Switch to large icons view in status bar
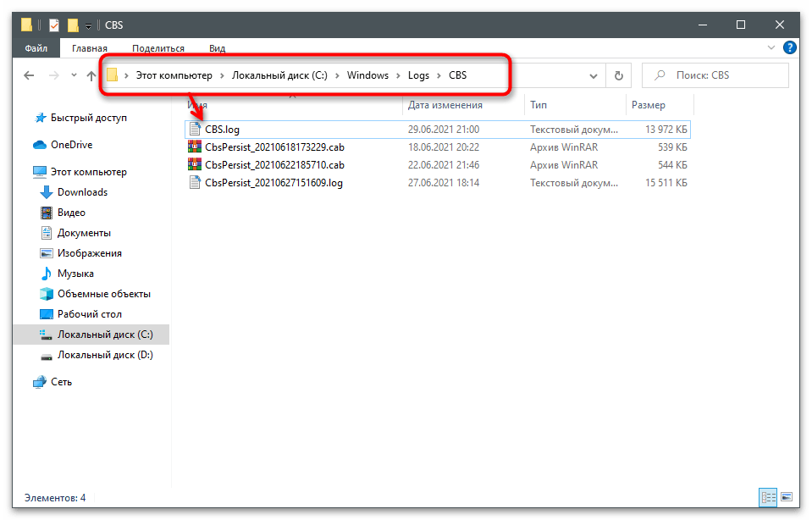 tap(787, 497)
